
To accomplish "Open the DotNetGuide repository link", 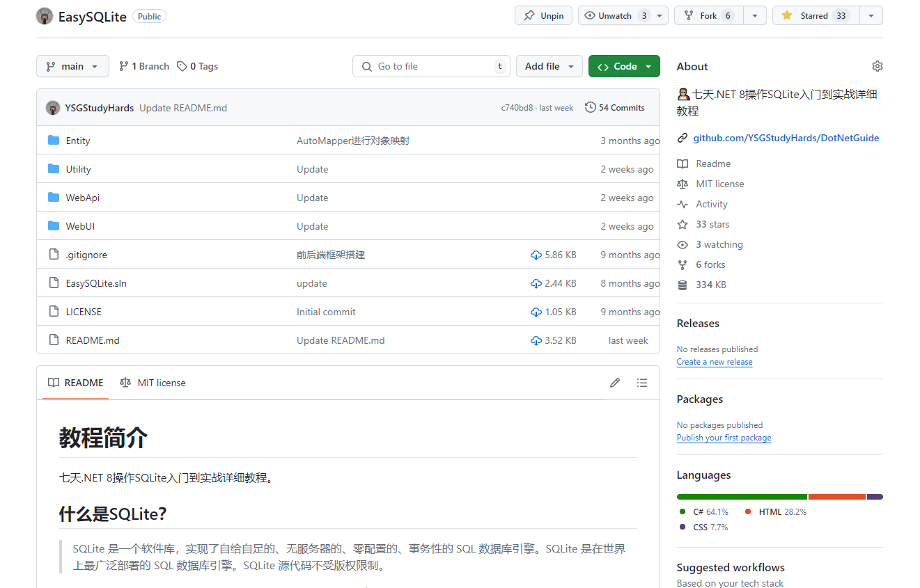I will pos(786,138).
